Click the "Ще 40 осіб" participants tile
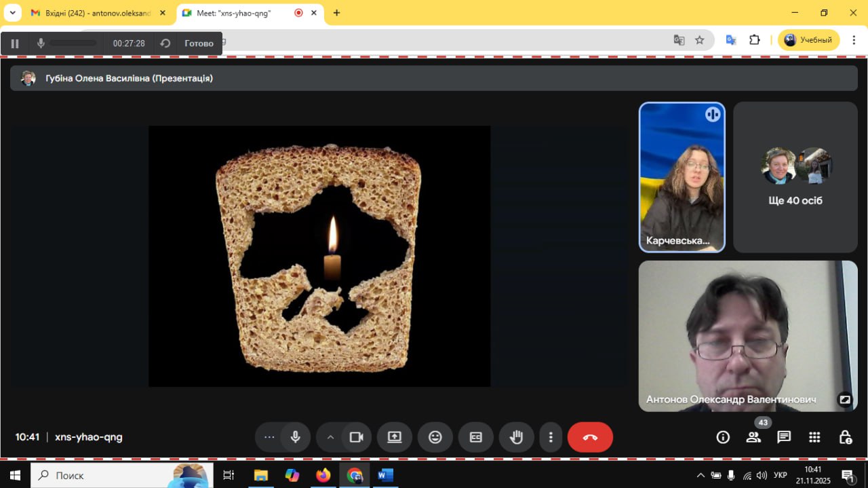 795,177
